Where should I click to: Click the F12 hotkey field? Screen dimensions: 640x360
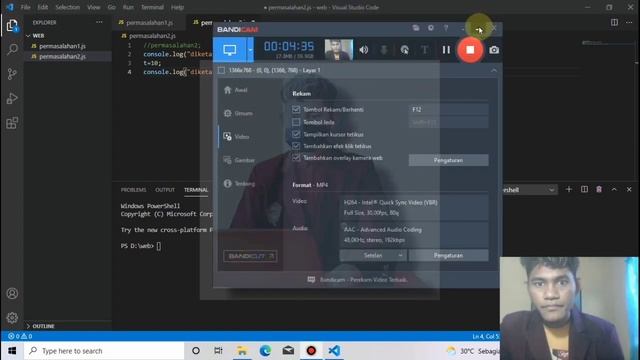448,109
